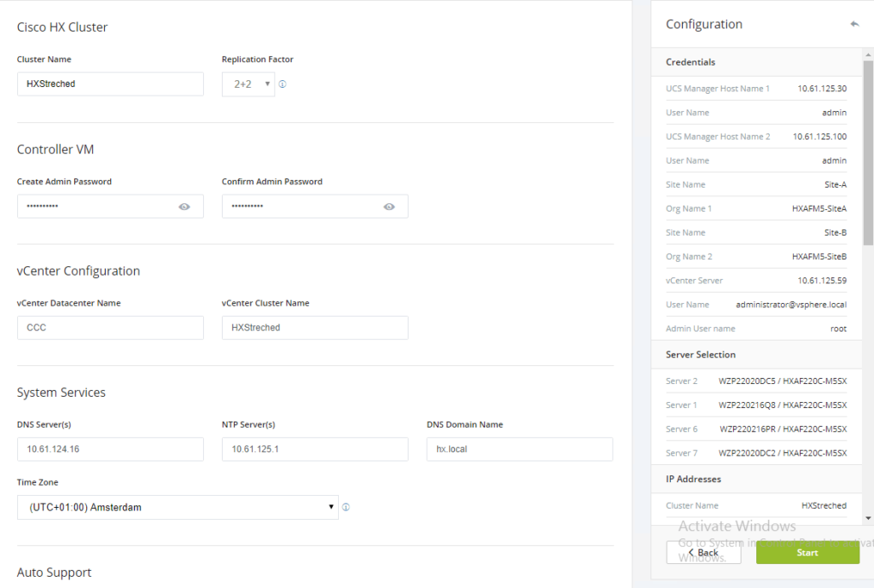Image resolution: width=874 pixels, height=588 pixels.
Task: Click the Admin User name value root
Action: (838, 329)
